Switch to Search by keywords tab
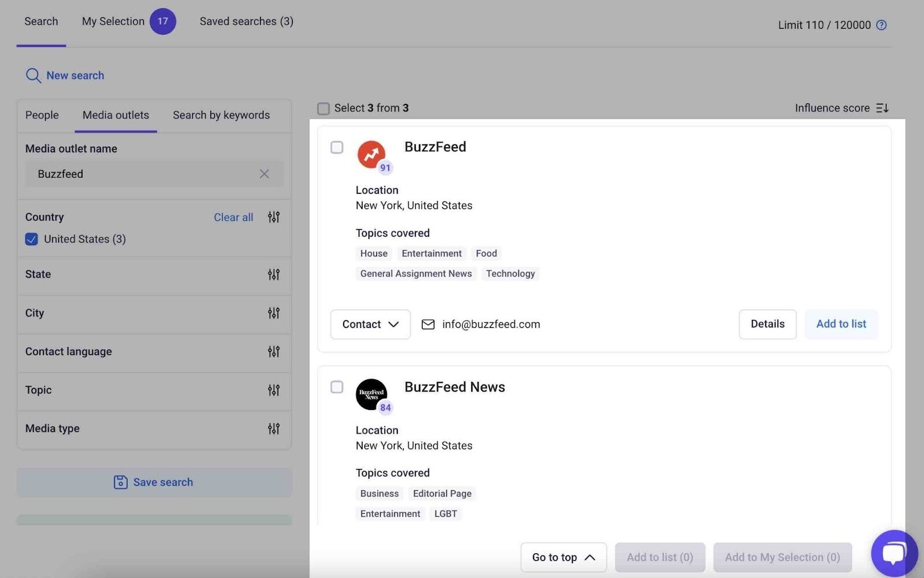The image size is (924, 578). tap(221, 115)
